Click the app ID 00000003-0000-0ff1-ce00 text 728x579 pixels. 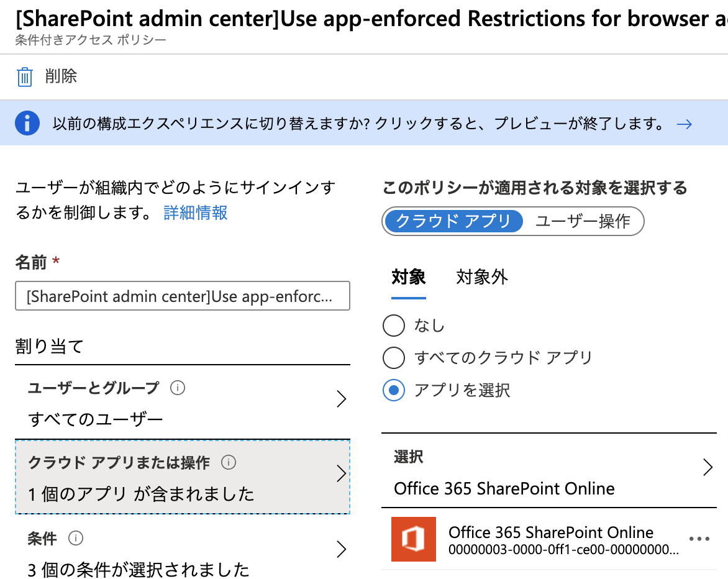click(563, 550)
